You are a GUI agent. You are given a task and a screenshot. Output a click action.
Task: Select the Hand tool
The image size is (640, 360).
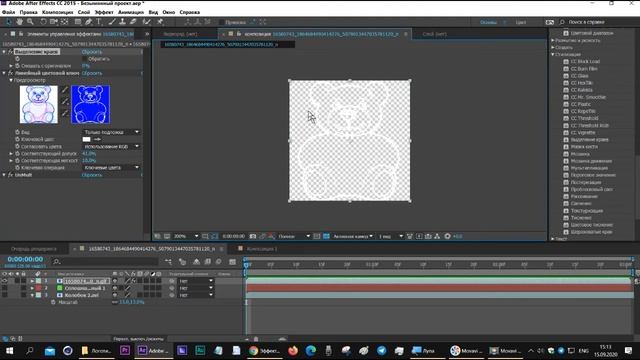coord(20,22)
